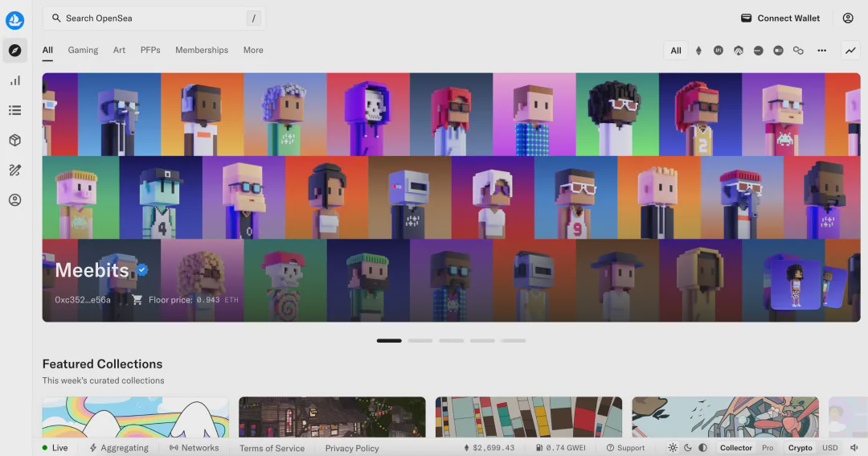The image size is (868, 456).
Task: Switch to Collector mode
Action: pyautogui.click(x=735, y=448)
